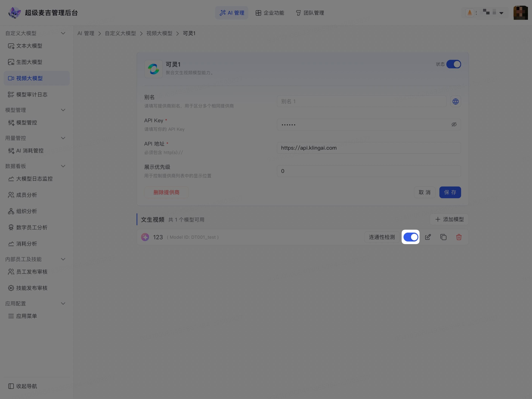Screen dimensions: 532x399
Task: Select 视频大模型 in the sidebar
Action: [x=37, y=78]
